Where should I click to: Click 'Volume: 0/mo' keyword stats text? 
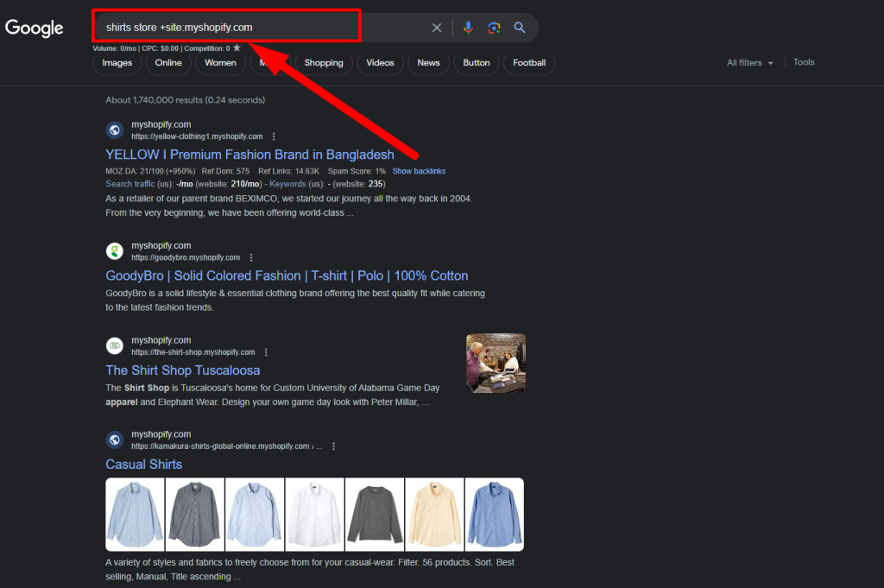(115, 48)
